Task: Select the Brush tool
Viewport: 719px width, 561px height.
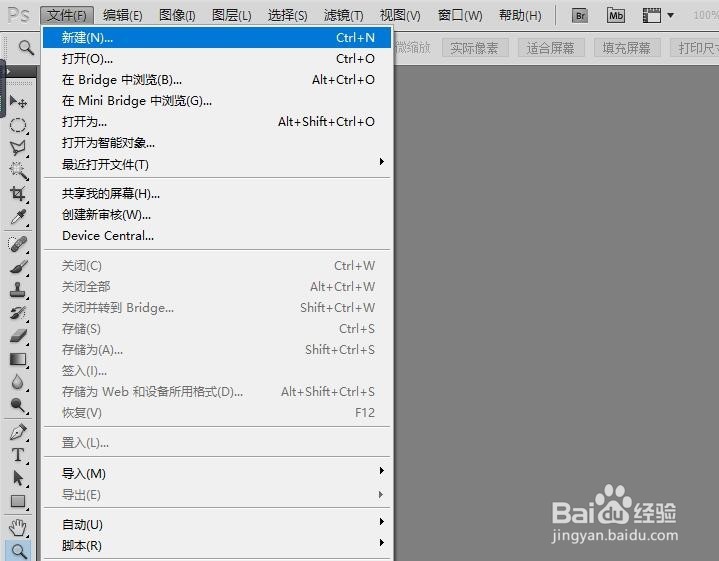Action: coord(18,267)
